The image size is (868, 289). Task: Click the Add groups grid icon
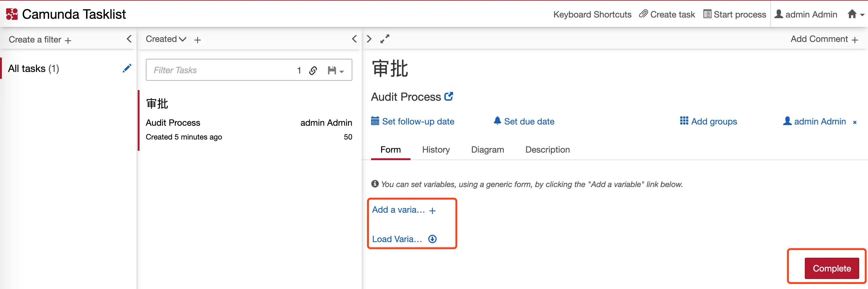click(684, 121)
